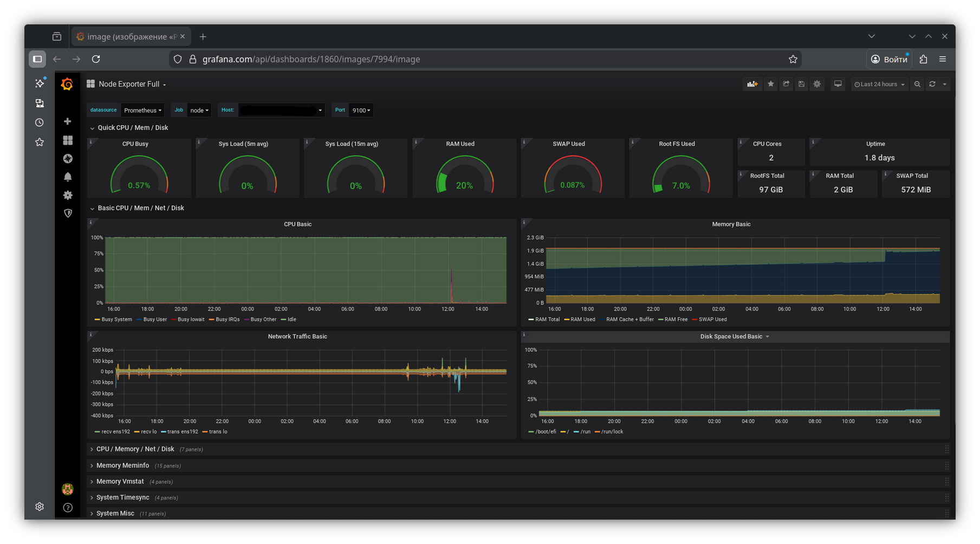
Task: Click the Grafana logo icon
Action: 67,84
